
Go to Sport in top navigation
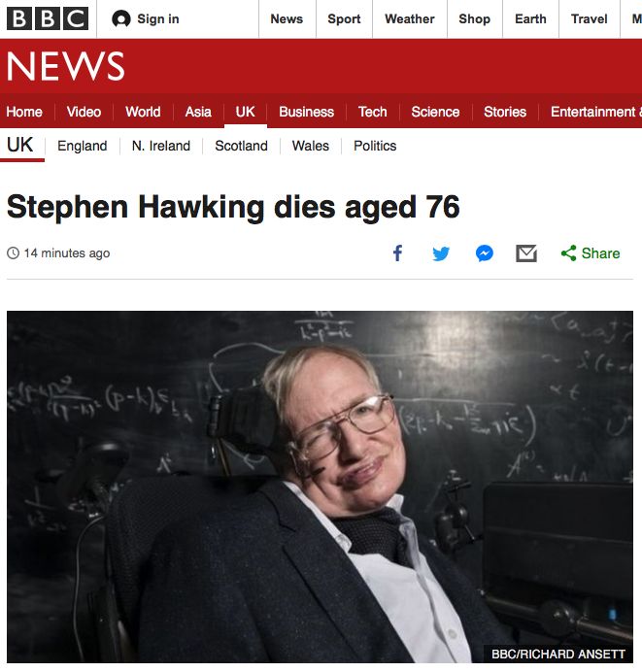pyautogui.click(x=344, y=18)
